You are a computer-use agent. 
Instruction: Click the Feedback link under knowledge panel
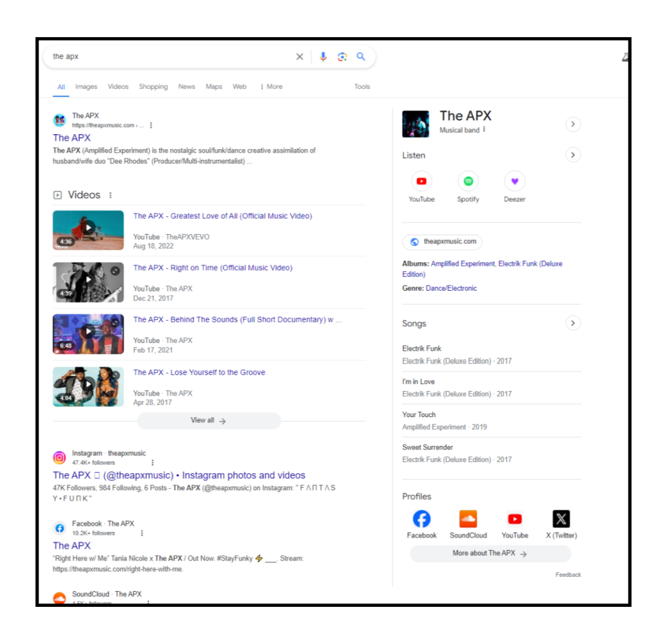(568, 575)
